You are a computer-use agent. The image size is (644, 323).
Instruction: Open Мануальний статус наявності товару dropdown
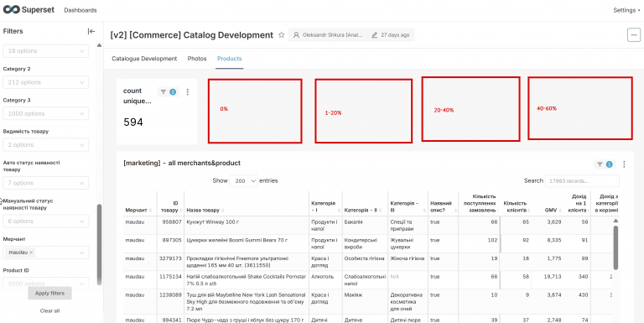[45, 221]
